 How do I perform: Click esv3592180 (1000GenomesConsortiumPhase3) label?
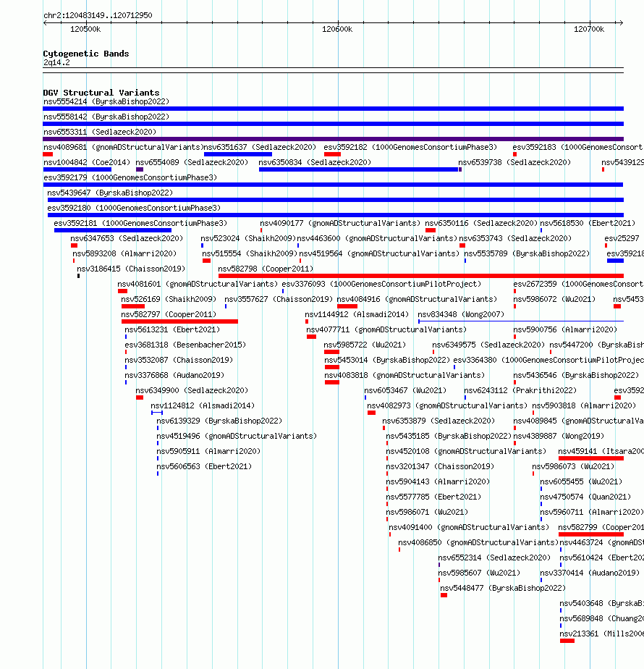(x=134, y=209)
